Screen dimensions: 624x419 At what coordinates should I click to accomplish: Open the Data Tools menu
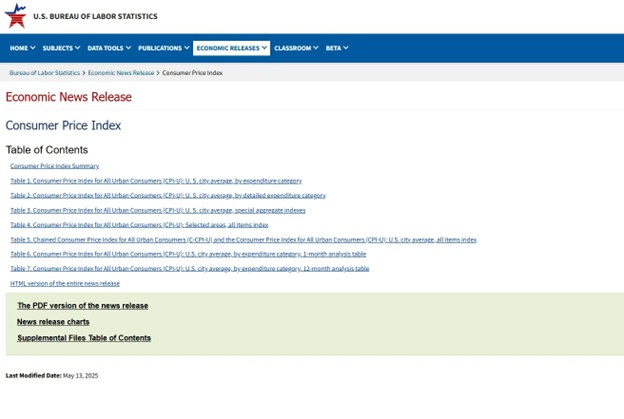(109, 48)
